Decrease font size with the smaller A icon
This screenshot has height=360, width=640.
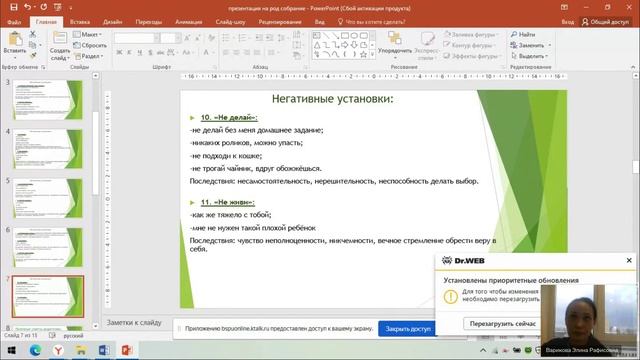pyautogui.click(x=197, y=38)
